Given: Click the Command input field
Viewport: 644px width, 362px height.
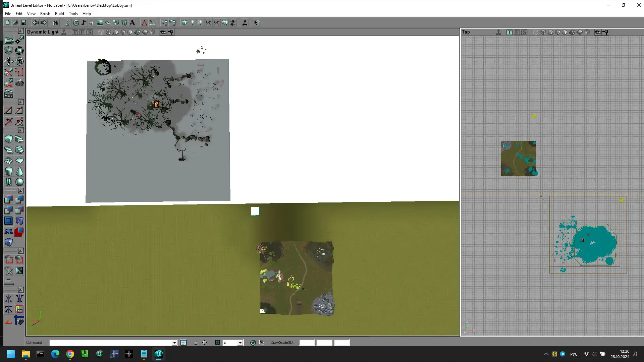Looking at the screenshot, I should pos(113,343).
